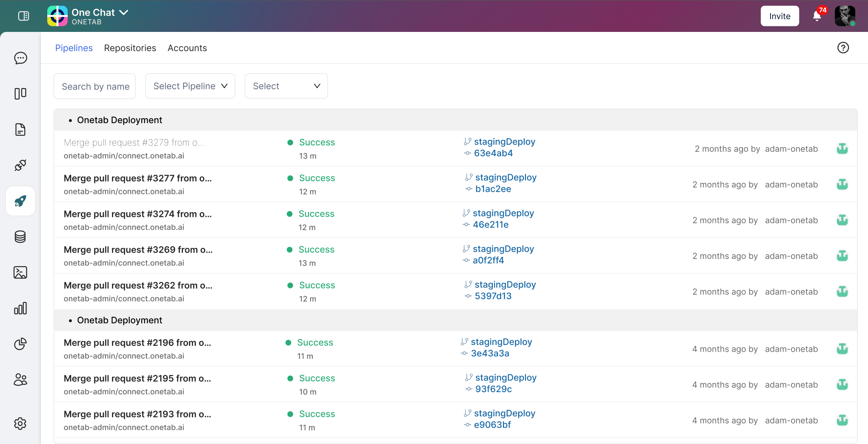868x444 pixels.
Task: Open commit link e9063bf
Action: coord(492,425)
